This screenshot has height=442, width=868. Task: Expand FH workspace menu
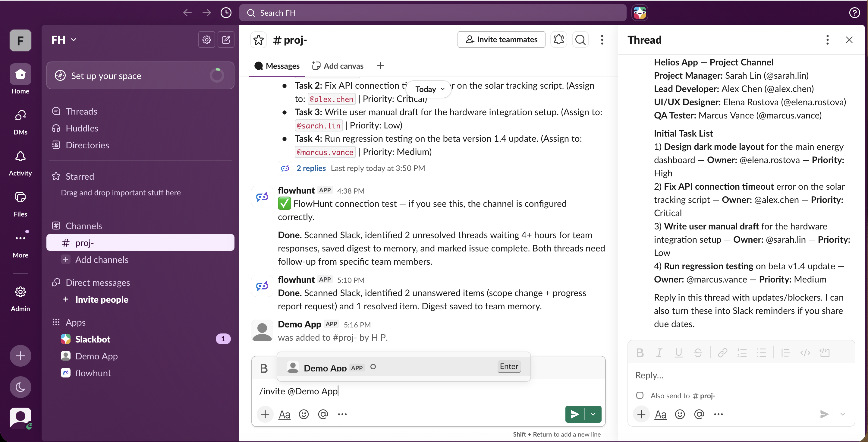click(x=63, y=40)
